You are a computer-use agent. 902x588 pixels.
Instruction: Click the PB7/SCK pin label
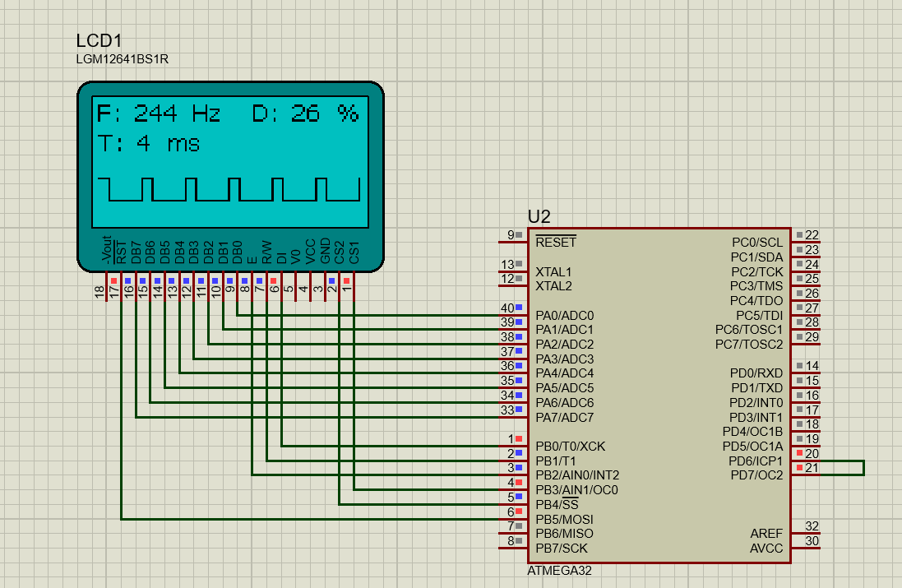pyautogui.click(x=562, y=549)
